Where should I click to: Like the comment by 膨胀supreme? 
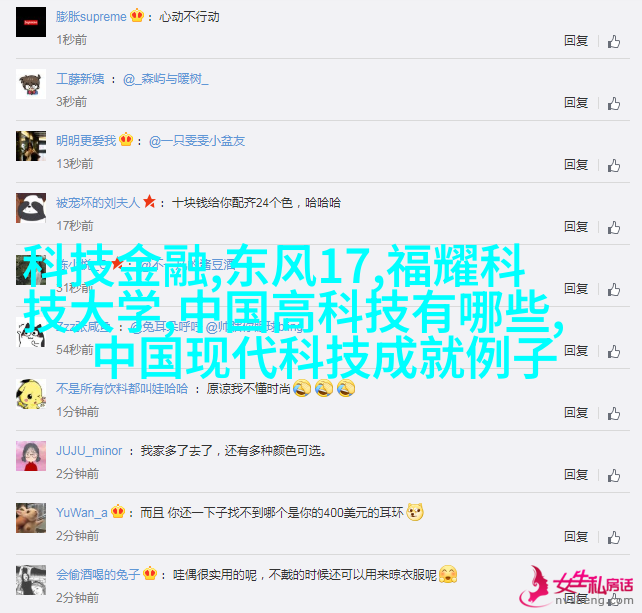click(x=613, y=42)
